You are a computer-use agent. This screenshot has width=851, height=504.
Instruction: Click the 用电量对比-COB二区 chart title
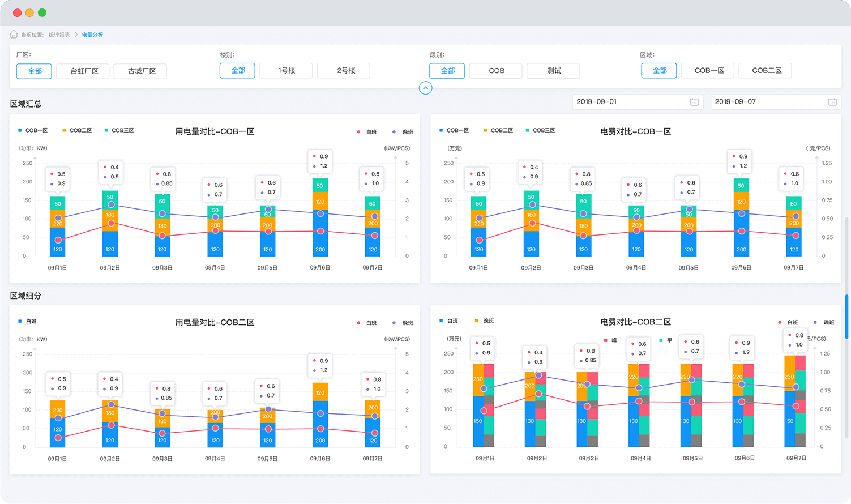point(215,322)
